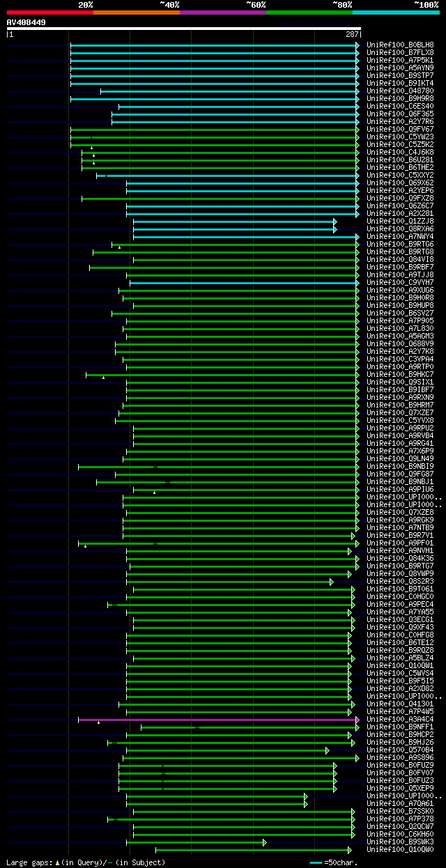
Task: Click the UniRef100_Q3ECG1 row label
Action: [x=400, y=619]
